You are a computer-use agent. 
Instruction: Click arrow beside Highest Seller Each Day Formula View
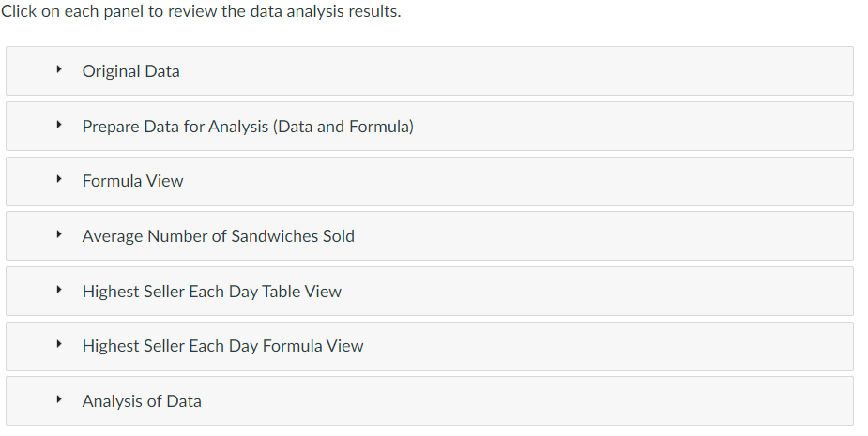[59, 346]
